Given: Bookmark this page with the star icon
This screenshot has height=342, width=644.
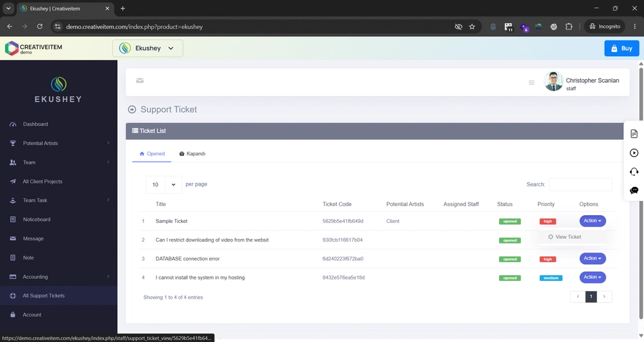Looking at the screenshot, I should click(472, 26).
